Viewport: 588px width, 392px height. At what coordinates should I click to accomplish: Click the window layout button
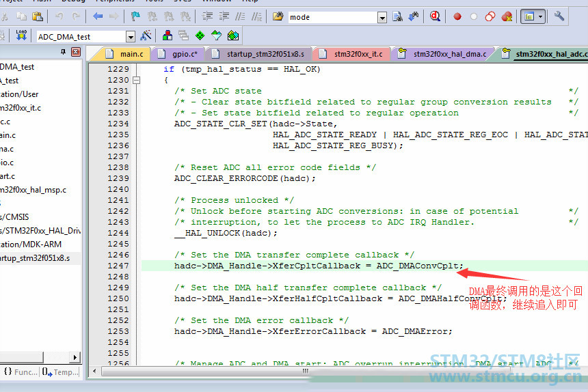pyautogui.click(x=529, y=17)
